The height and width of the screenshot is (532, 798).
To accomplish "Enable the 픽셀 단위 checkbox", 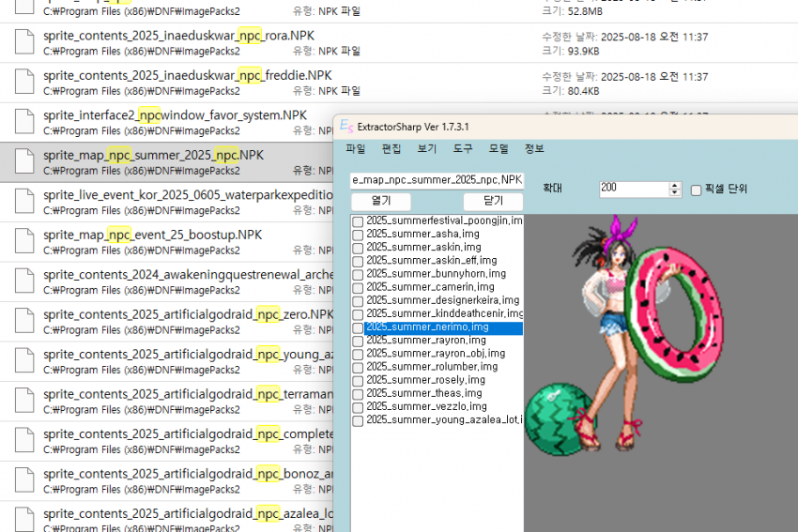I will pyautogui.click(x=696, y=189).
